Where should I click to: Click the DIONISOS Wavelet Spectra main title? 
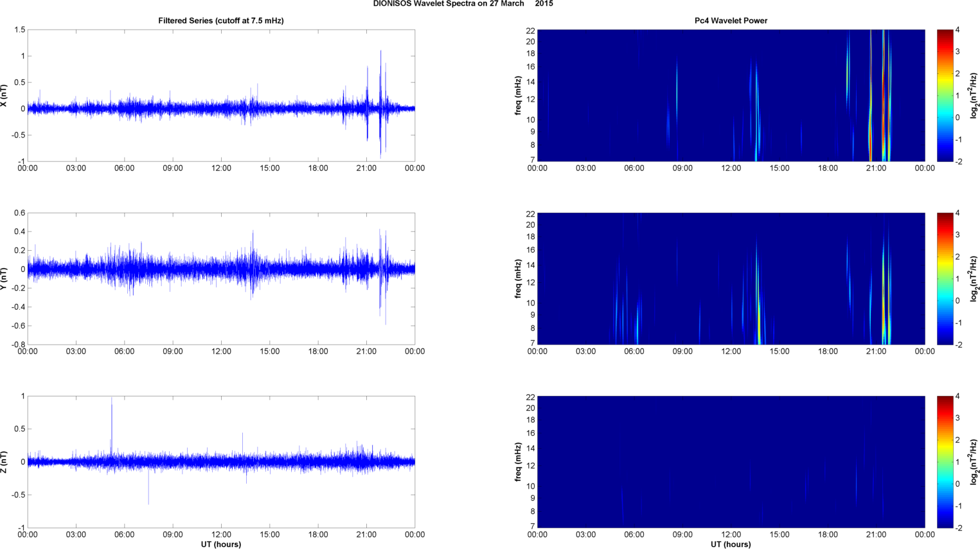coord(463,4)
